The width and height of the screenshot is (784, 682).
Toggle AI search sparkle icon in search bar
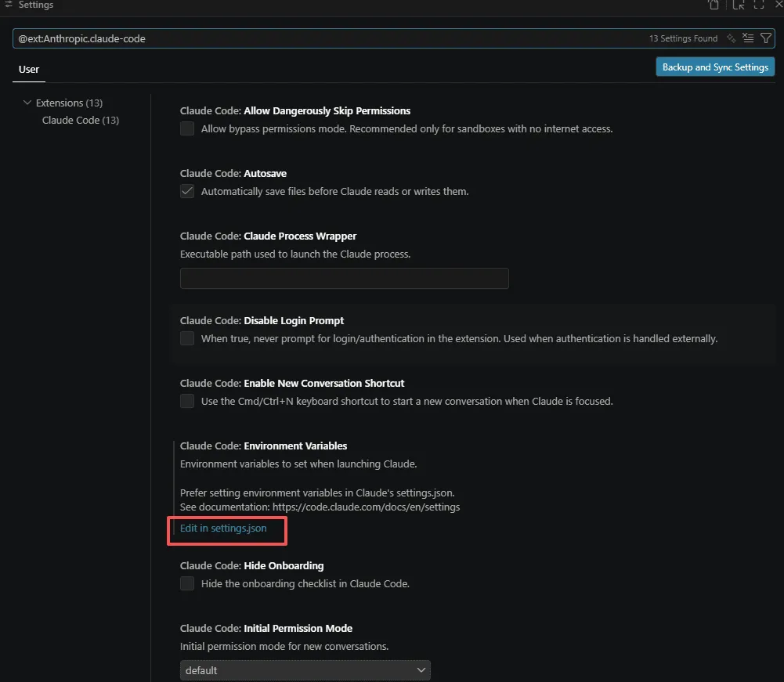731,38
